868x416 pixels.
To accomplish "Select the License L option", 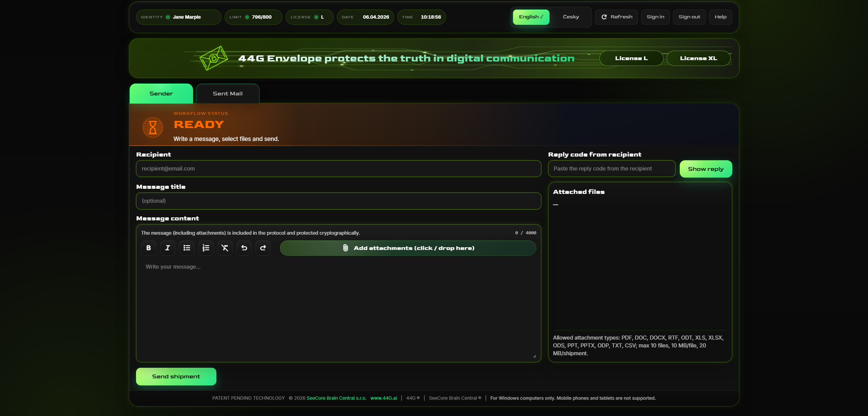I will (x=631, y=58).
